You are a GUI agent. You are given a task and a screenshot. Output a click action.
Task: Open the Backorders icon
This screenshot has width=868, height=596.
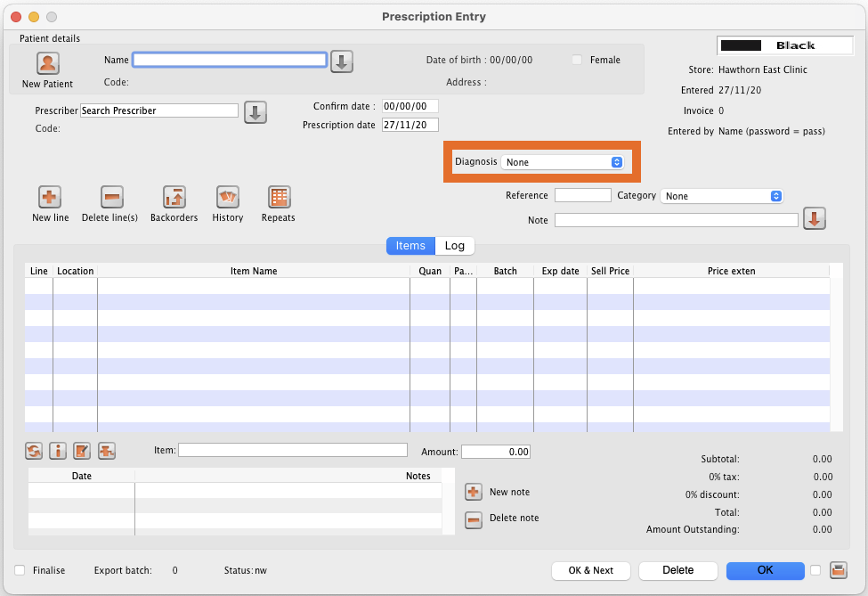(174, 198)
